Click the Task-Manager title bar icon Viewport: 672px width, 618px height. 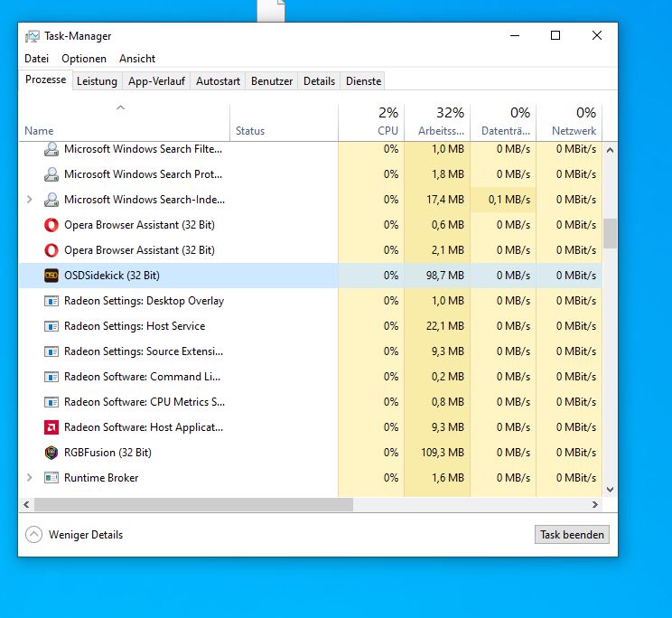coord(33,36)
